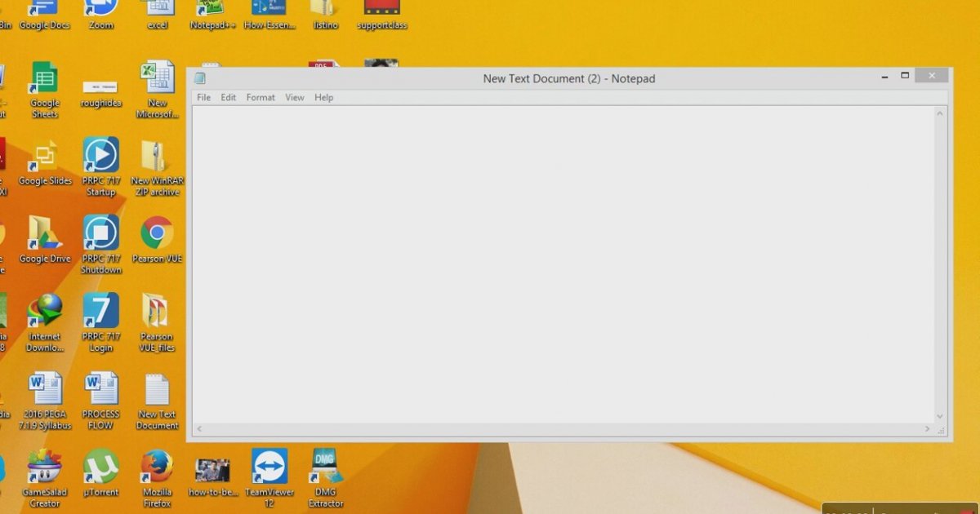This screenshot has width=980, height=514.
Task: Select the PRPC 717 Shutdown shortcut
Action: click(x=101, y=244)
